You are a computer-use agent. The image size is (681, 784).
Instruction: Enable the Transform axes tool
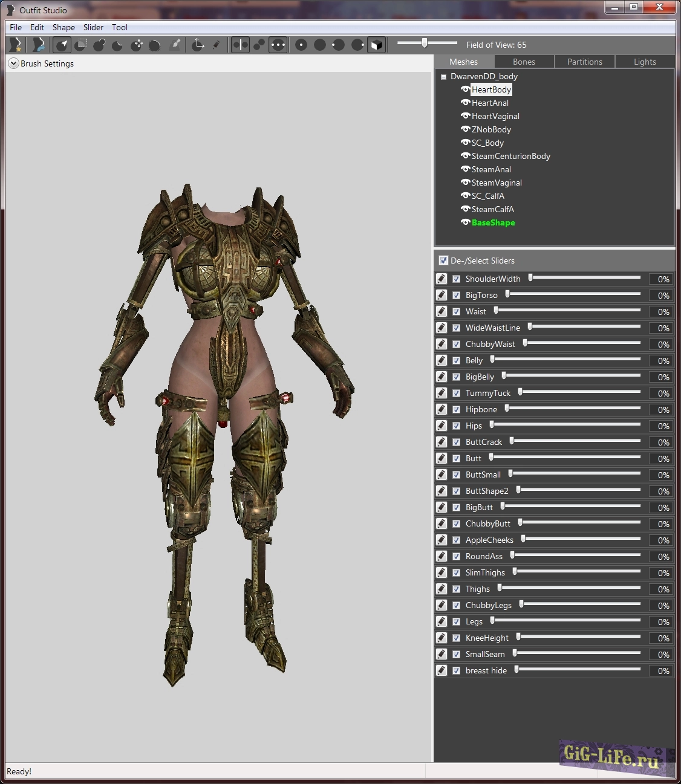pyautogui.click(x=198, y=45)
